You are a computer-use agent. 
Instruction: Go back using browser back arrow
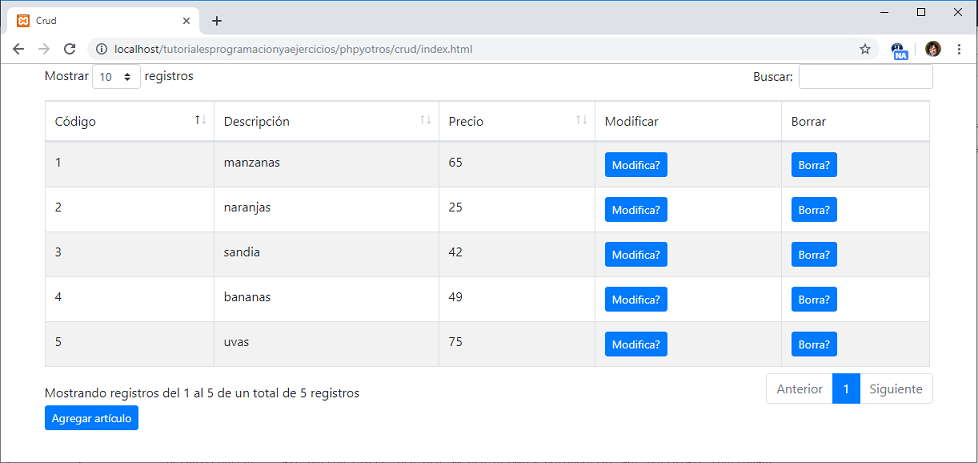18,49
